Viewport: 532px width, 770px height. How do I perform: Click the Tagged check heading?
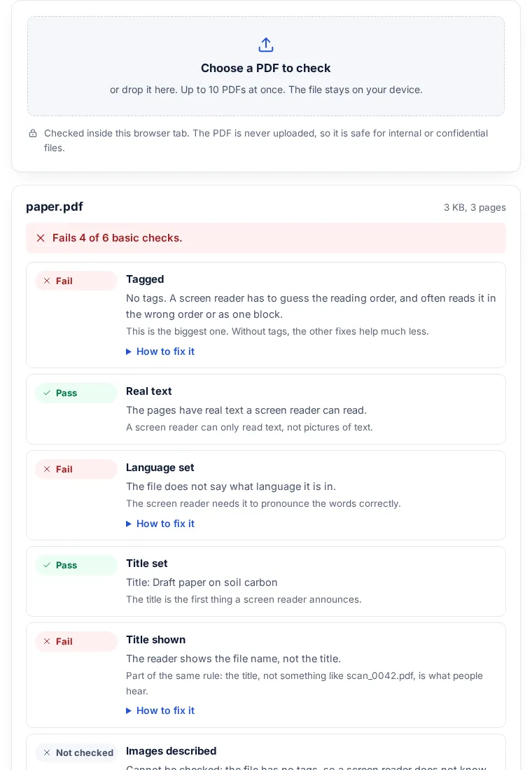pyautogui.click(x=145, y=279)
